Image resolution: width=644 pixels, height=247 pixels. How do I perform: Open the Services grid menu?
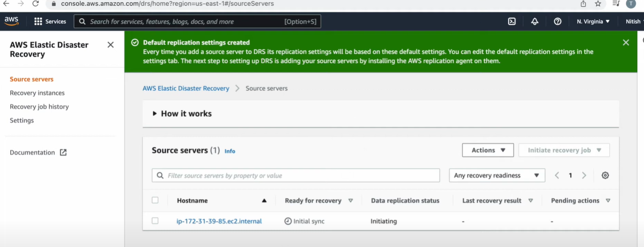click(x=38, y=22)
